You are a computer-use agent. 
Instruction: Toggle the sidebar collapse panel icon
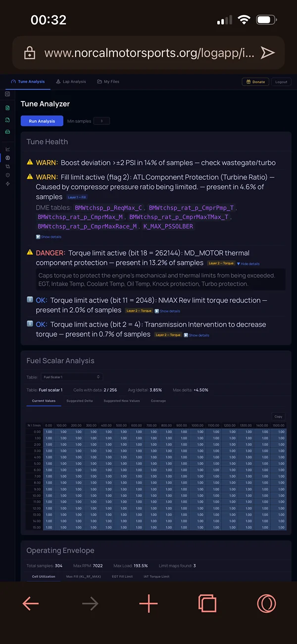[x=7, y=94]
